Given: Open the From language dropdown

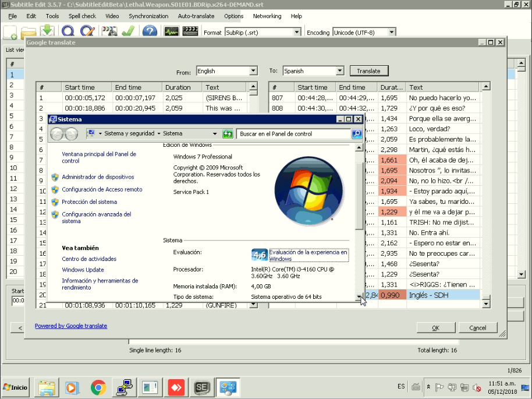Looking at the screenshot, I should pos(253,71).
